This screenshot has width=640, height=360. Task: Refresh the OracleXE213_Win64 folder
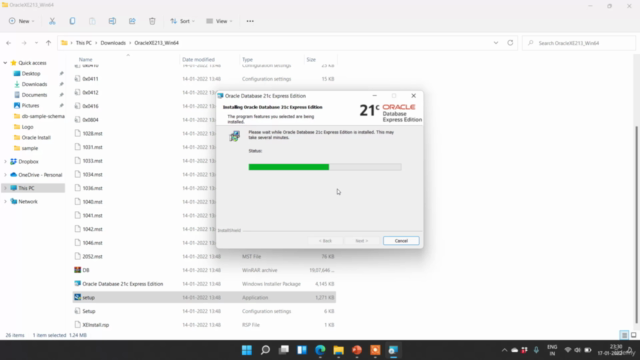[510, 43]
